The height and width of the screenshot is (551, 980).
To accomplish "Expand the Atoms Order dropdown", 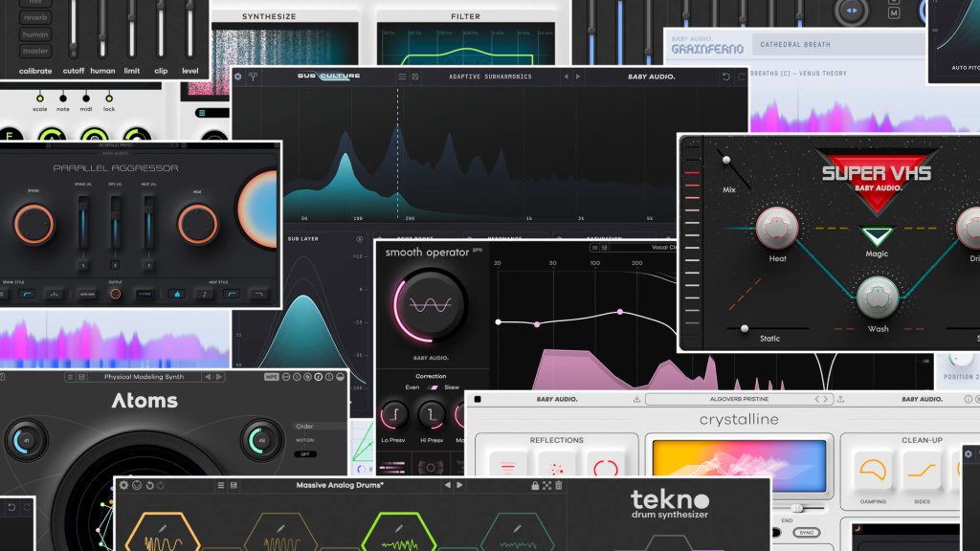I will [x=320, y=426].
